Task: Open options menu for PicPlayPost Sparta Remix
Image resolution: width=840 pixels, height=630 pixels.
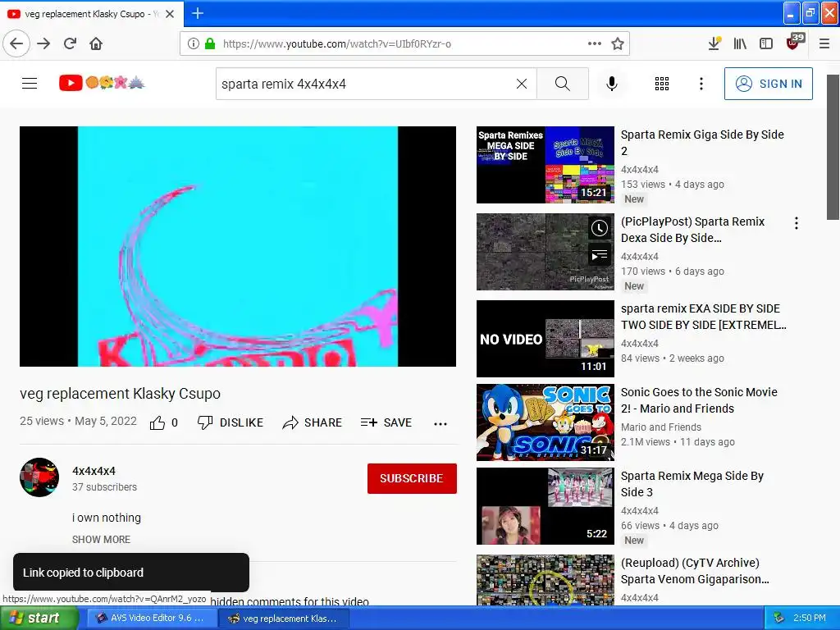Action: (x=797, y=223)
